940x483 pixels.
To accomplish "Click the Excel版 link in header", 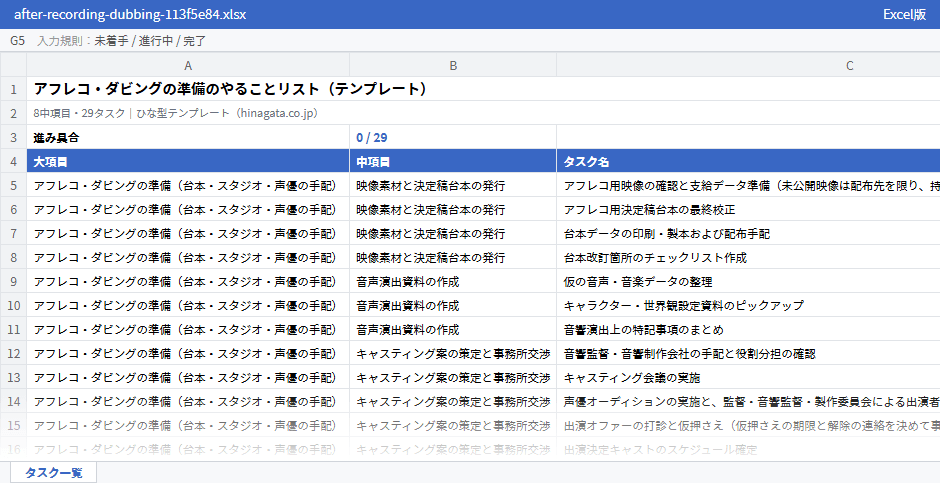I will coord(904,14).
